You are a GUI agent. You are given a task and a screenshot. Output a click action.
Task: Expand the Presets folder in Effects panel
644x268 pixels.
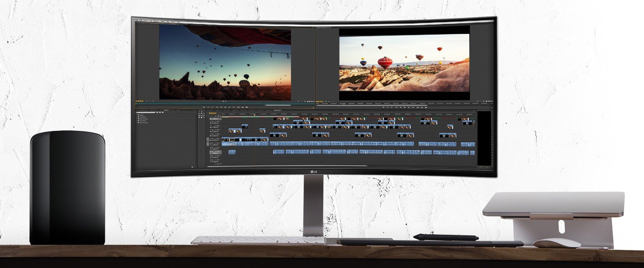tap(136, 115)
